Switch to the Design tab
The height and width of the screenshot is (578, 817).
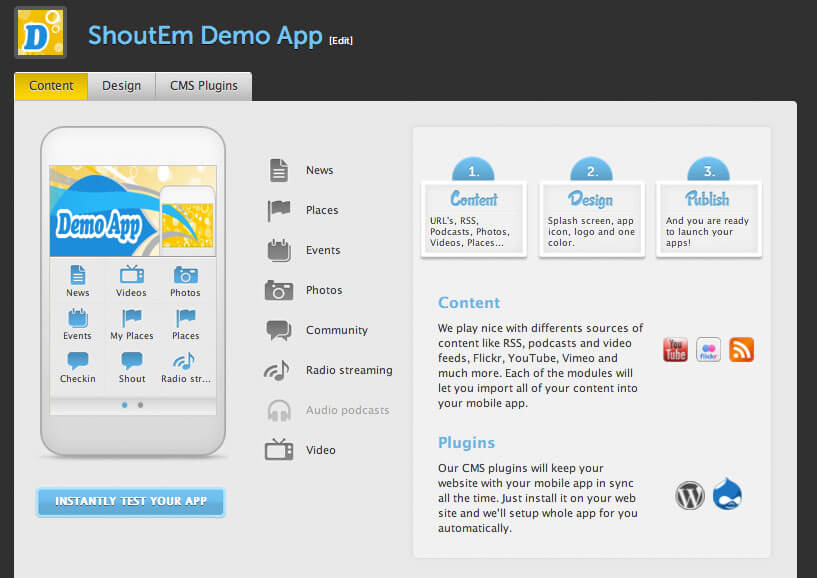pyautogui.click(x=121, y=86)
